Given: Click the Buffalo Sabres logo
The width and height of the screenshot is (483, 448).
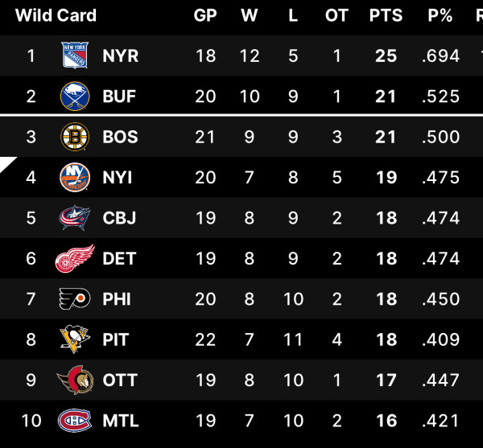Looking at the screenshot, I should coord(75,97).
